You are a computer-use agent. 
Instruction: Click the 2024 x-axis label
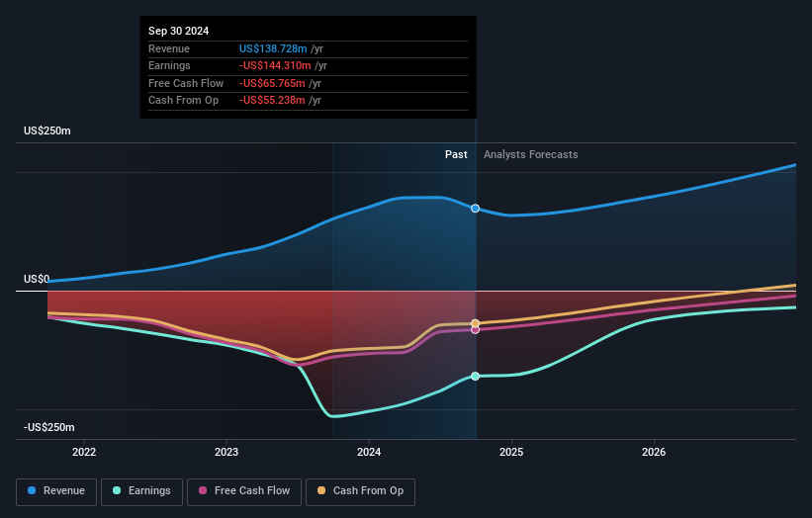tap(369, 452)
